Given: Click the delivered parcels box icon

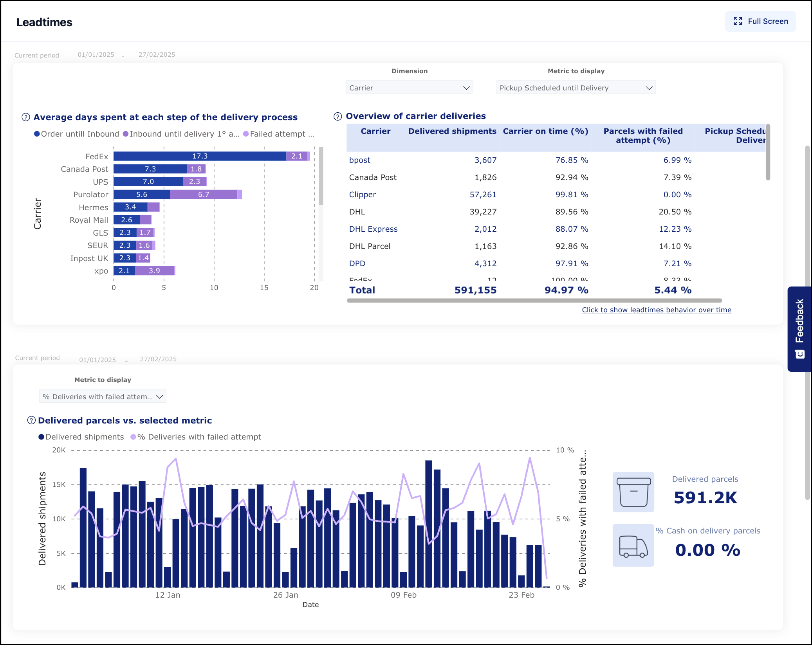Looking at the screenshot, I should pos(633,492).
